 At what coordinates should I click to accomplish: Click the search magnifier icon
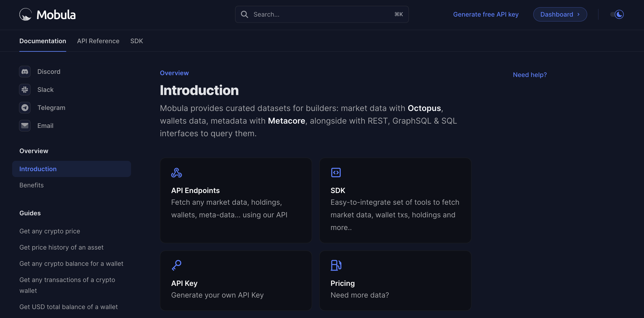244,14
